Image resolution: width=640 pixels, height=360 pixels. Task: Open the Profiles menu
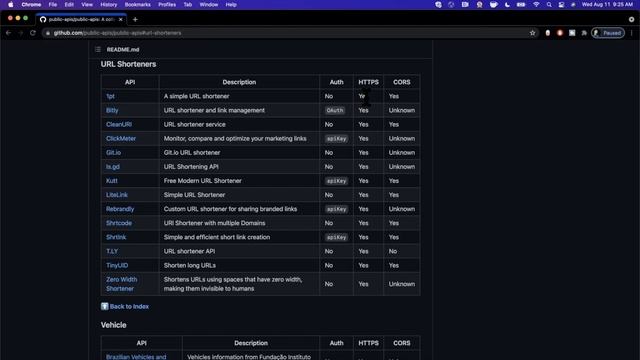(167, 4)
